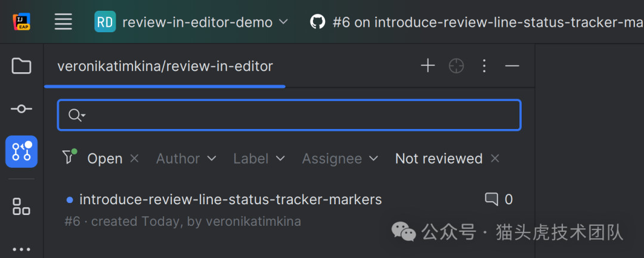Hide the pull requests panel
This screenshot has height=258, width=644.
[x=512, y=66]
